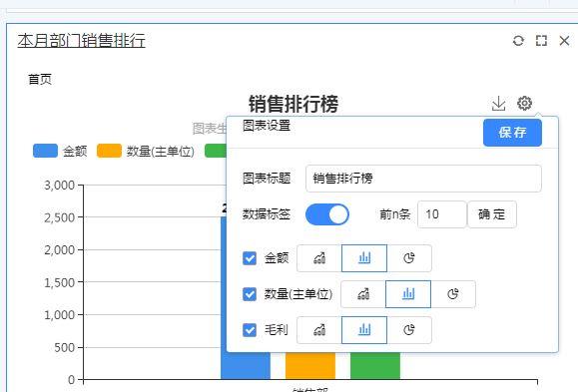Click the 图表设置 panel header text
Image resolution: width=578 pixels, height=392 pixels.
[267, 126]
